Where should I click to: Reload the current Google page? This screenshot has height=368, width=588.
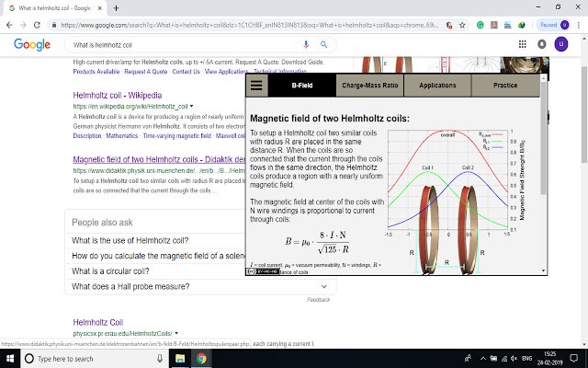click(x=37, y=25)
